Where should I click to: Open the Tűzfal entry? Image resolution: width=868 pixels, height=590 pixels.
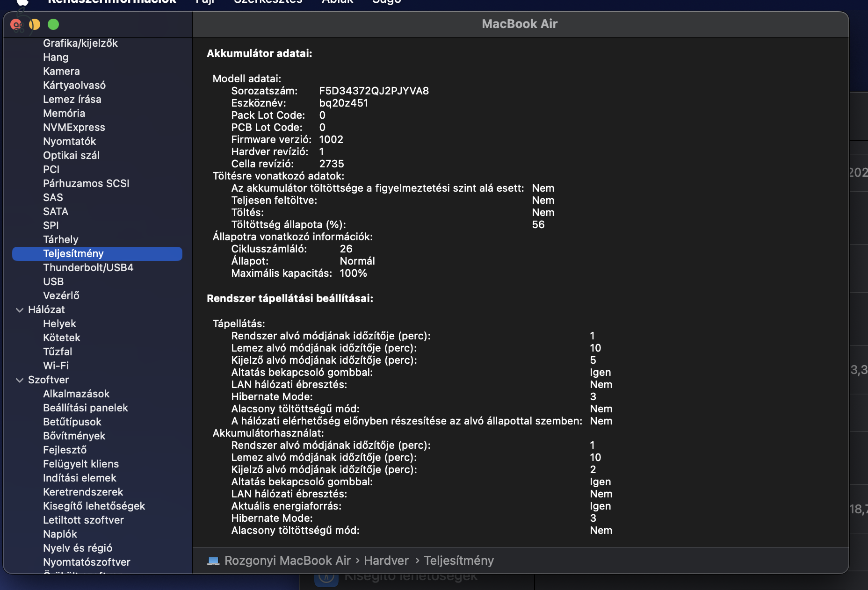[x=58, y=352]
